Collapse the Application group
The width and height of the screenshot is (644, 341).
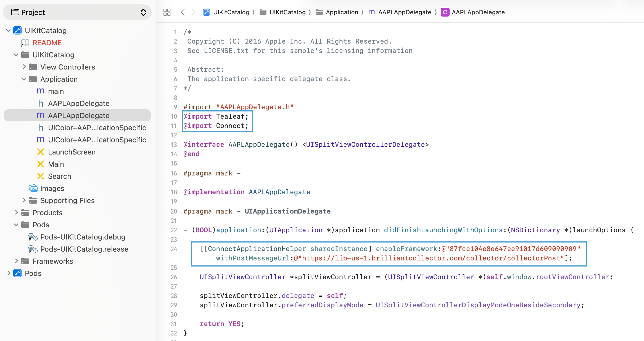tap(23, 79)
